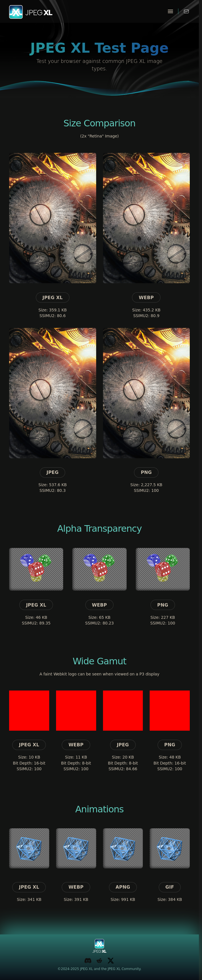Select the WEBP gears comparison image
The height and width of the screenshot is (980, 202).
point(146,218)
